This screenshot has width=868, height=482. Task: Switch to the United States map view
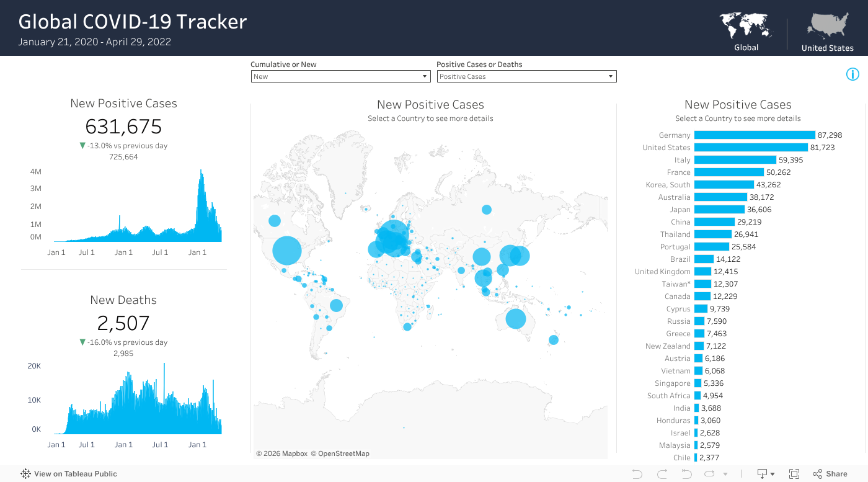point(827,32)
